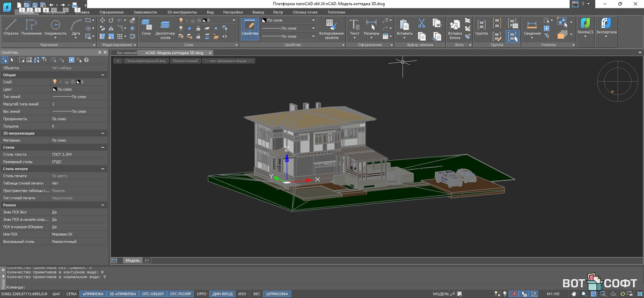This screenshot has height=298, width=644.
Task: Toggle СЕТКА grid mode in status bar
Action: point(71,294)
